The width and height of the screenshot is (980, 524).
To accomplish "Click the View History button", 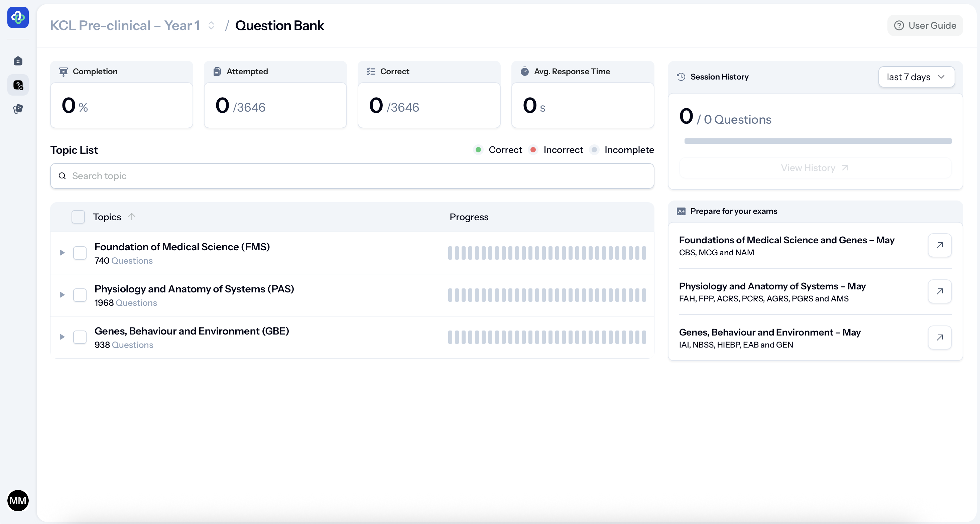I will [815, 168].
